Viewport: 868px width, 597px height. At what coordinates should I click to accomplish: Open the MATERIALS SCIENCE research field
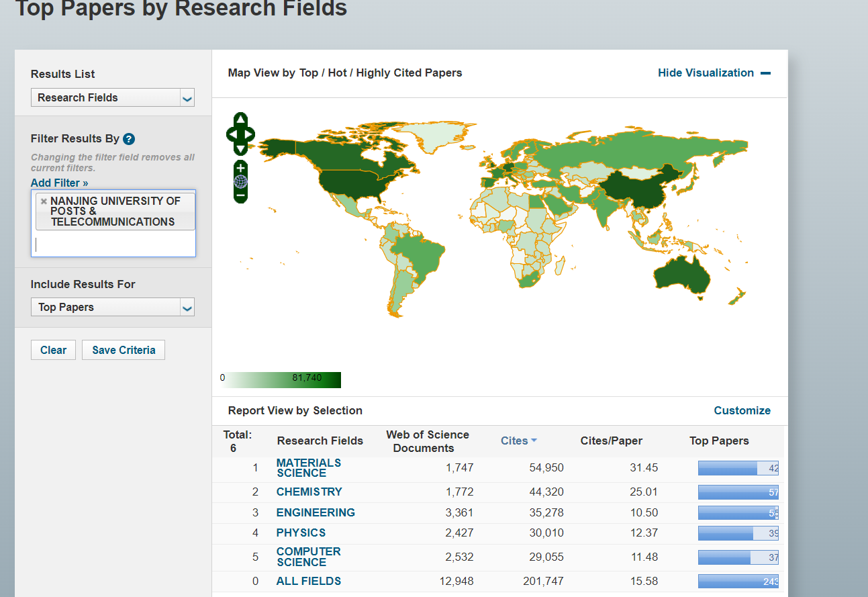[309, 467]
